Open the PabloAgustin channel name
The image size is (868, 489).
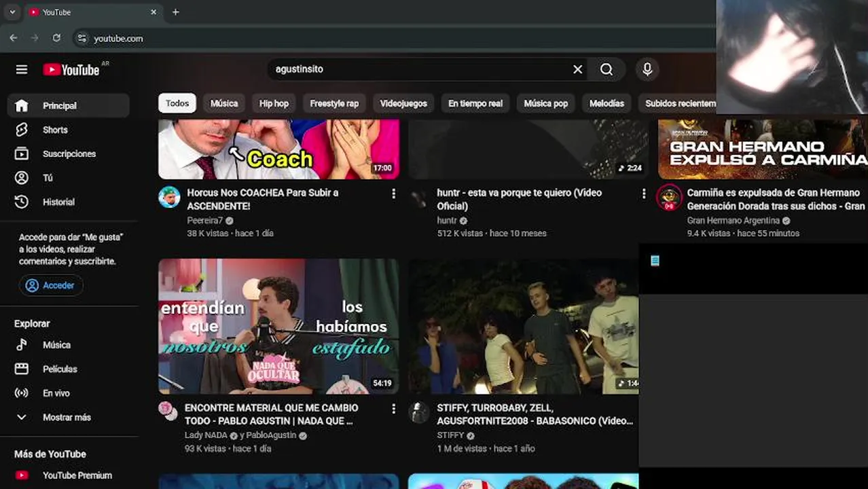coord(271,435)
